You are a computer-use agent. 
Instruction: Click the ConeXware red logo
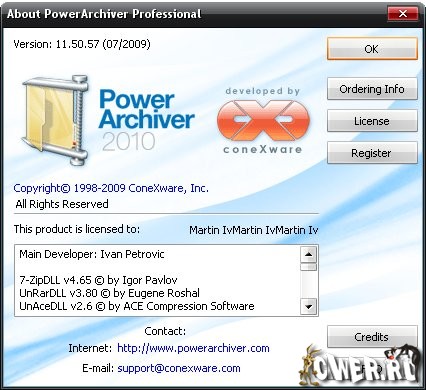pyautogui.click(x=263, y=120)
